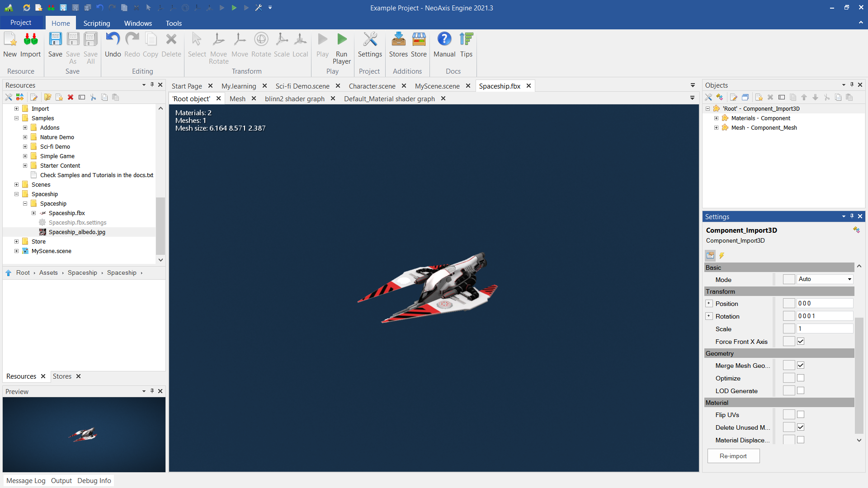Click the Import icon in Resource group
868x488 pixels.
(x=30, y=45)
